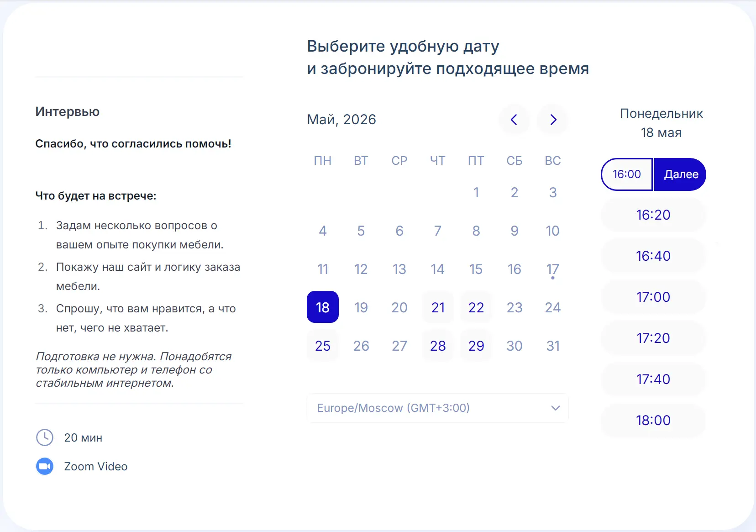This screenshot has width=756, height=532.
Task: Click date 24 in the Sunday column
Action: [553, 307]
